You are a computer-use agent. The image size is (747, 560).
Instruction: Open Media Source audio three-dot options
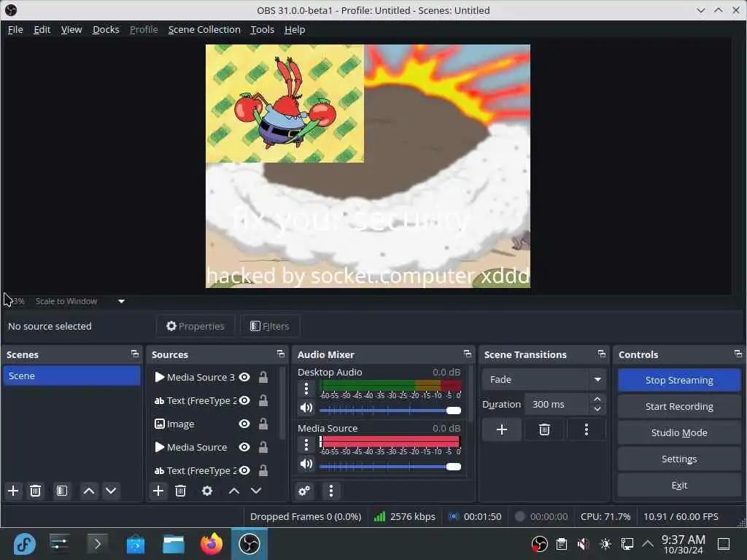(x=306, y=446)
